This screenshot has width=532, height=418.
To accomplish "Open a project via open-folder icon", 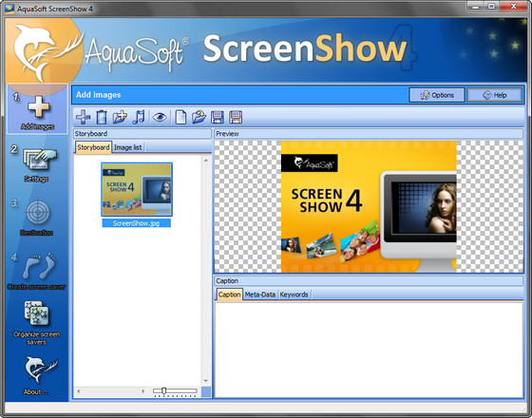I will pyautogui.click(x=199, y=118).
